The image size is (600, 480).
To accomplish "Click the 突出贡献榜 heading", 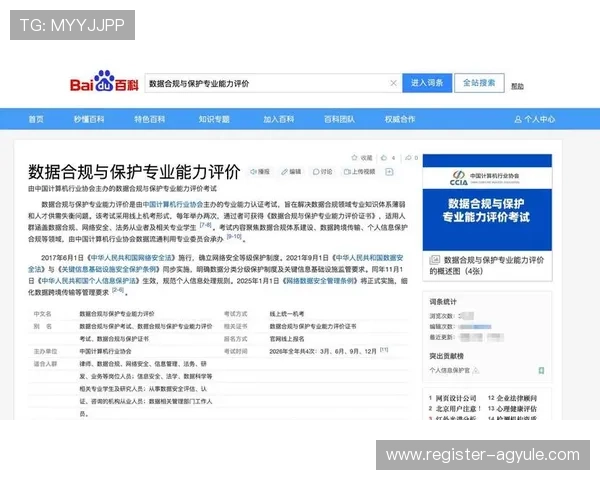I will click(x=446, y=356).
